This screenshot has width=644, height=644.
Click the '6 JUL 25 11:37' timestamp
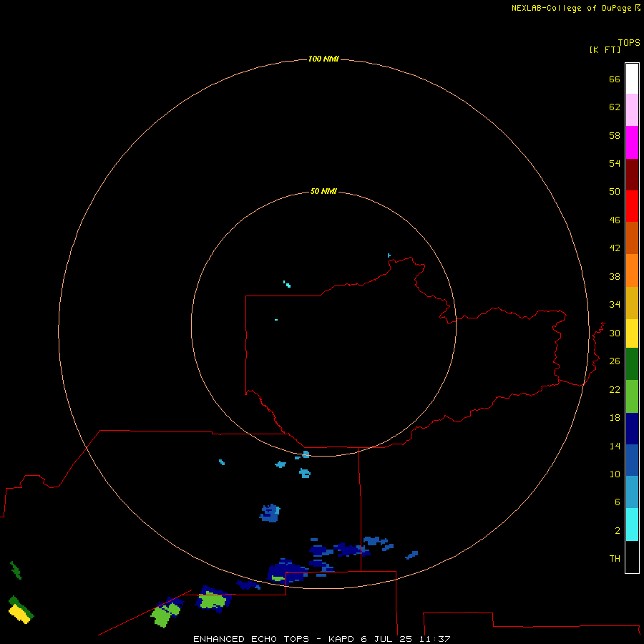tap(406, 639)
